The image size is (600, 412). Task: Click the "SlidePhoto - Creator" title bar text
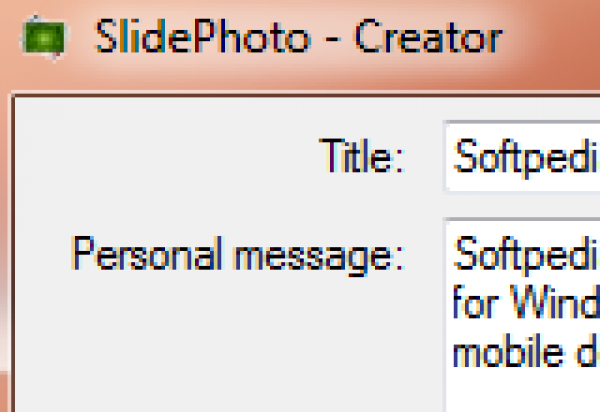(x=297, y=38)
